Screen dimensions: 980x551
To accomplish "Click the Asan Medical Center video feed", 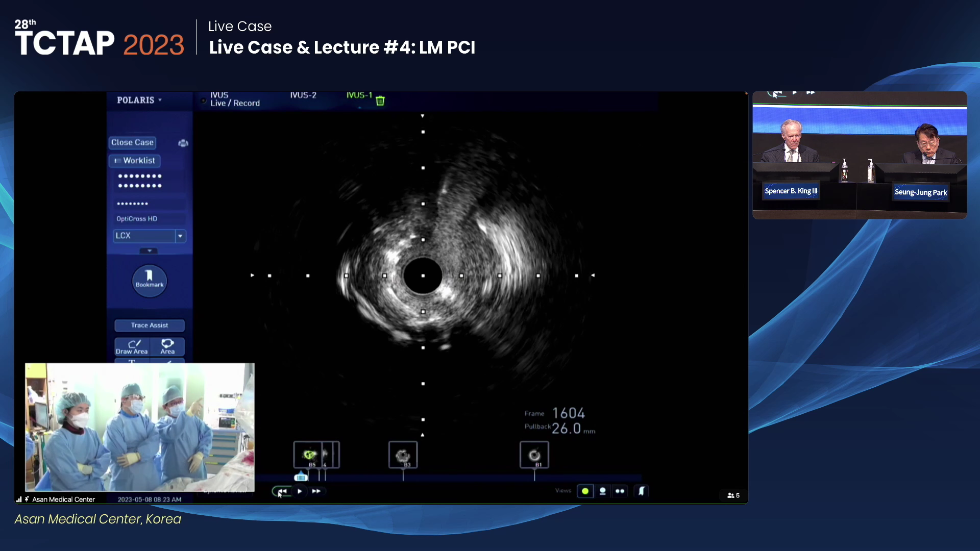I will 140,427.
